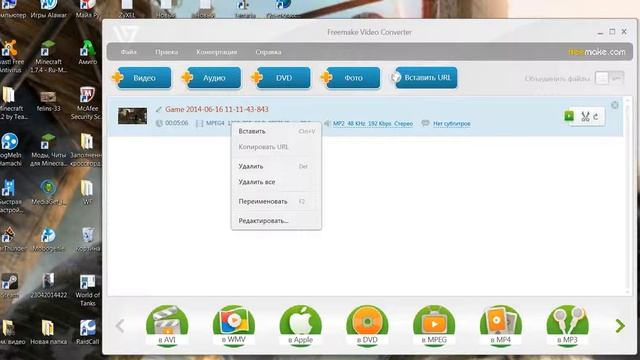The height and width of the screenshot is (360, 640).
Task: Remove the file with the round X icon
Action: tap(615, 105)
